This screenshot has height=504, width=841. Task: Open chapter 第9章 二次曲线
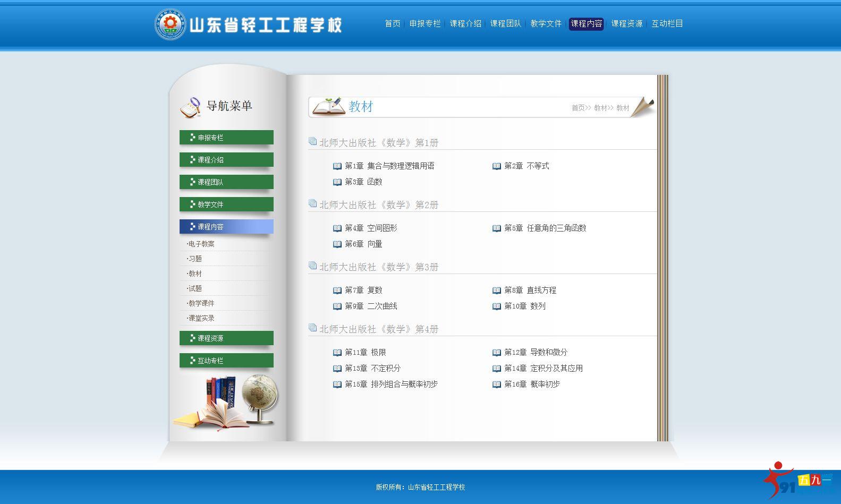(371, 306)
